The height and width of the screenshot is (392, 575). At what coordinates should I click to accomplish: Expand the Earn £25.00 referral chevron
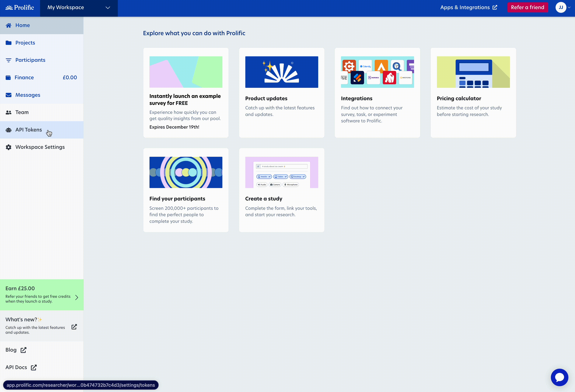tap(77, 297)
